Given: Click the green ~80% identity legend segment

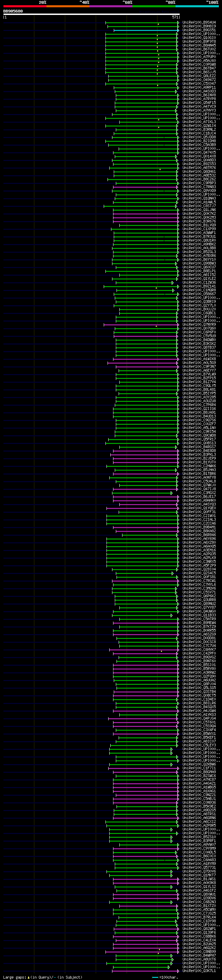Looking at the screenshot, I should pyautogui.click(x=154, y=6).
